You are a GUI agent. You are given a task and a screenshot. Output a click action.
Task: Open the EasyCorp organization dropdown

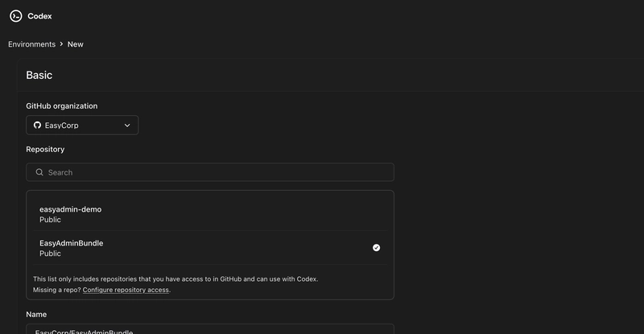click(x=81, y=126)
